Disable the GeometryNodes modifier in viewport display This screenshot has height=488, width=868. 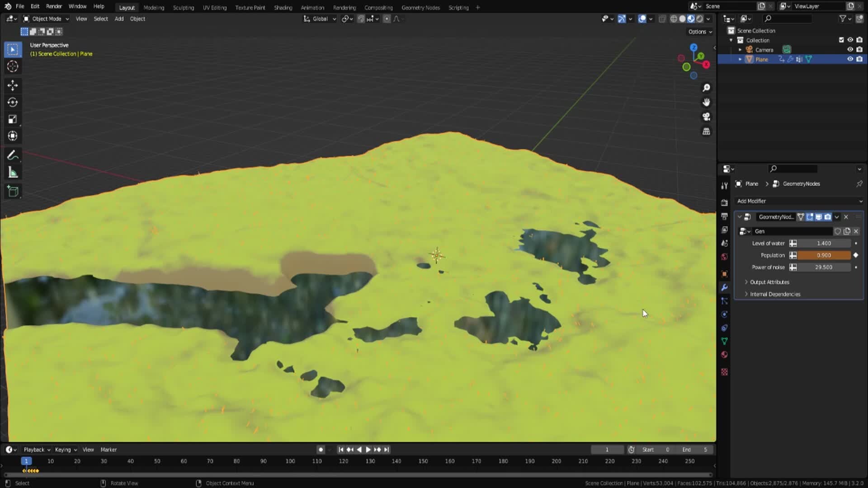[818, 217]
